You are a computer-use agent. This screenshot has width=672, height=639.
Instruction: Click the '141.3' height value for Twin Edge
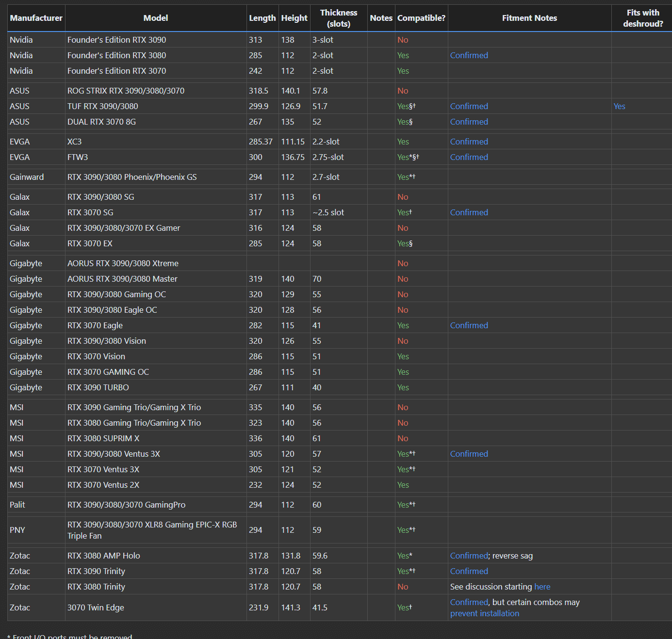(x=291, y=607)
